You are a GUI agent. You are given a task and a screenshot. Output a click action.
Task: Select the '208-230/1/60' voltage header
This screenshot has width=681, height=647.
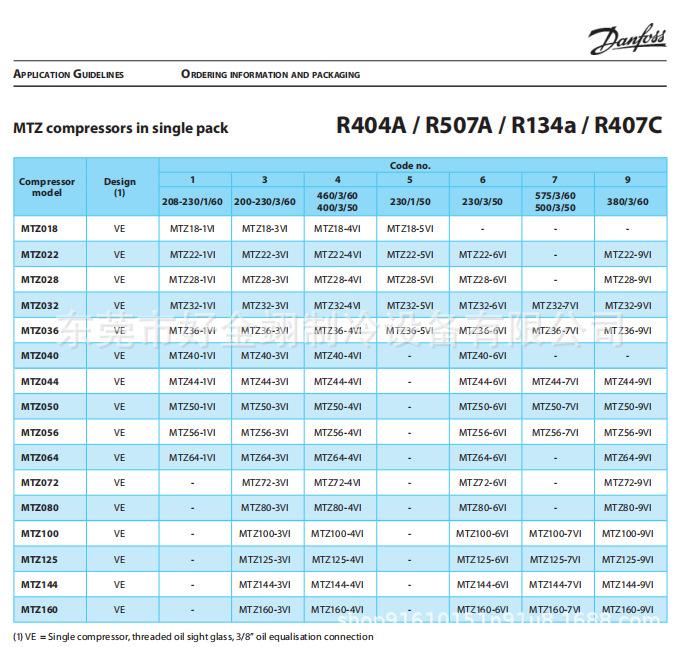192,201
